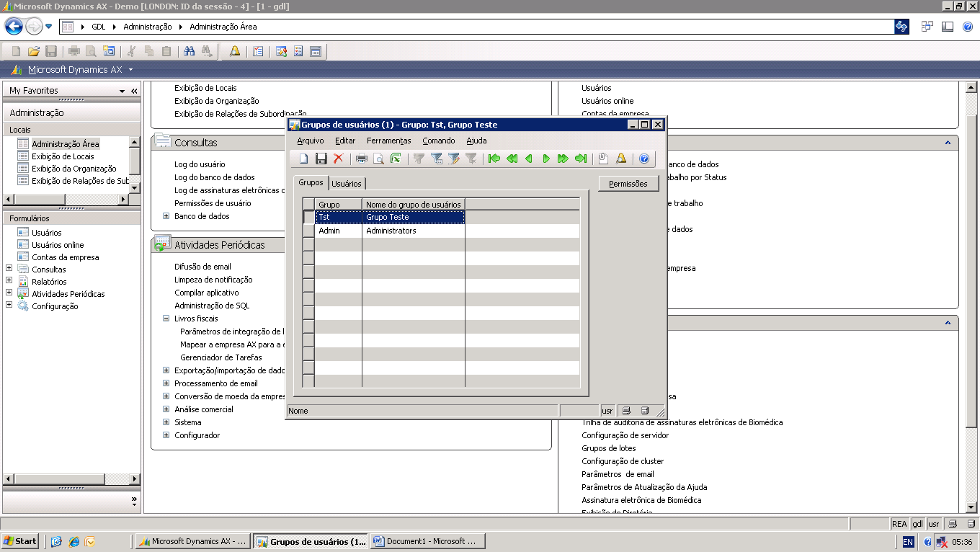The image size is (980, 552).
Task: Expand Configuração in the Formulários tree
Action: coord(9,305)
